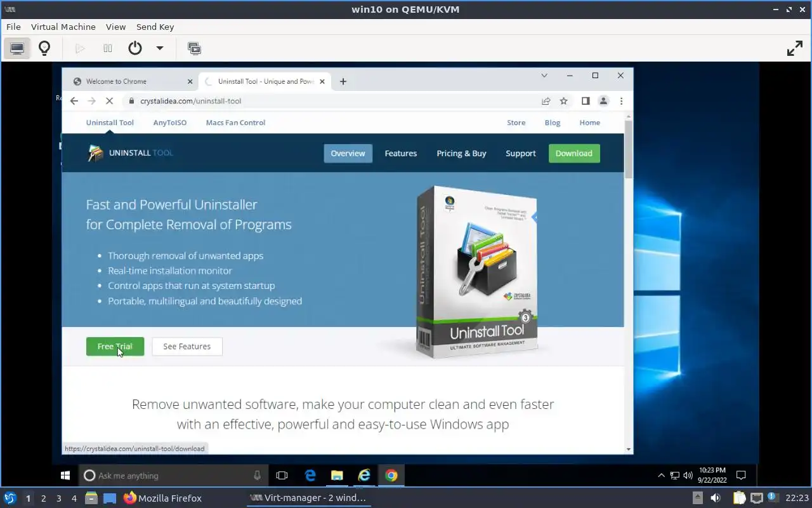Click the Uninstall Tool logo
812x508 pixels.
(130, 153)
